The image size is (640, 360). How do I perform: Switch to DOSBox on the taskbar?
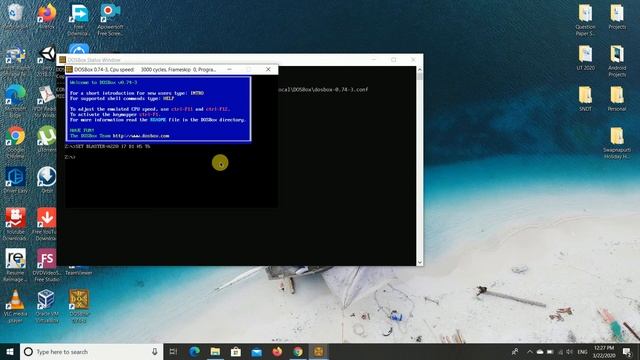(319, 351)
